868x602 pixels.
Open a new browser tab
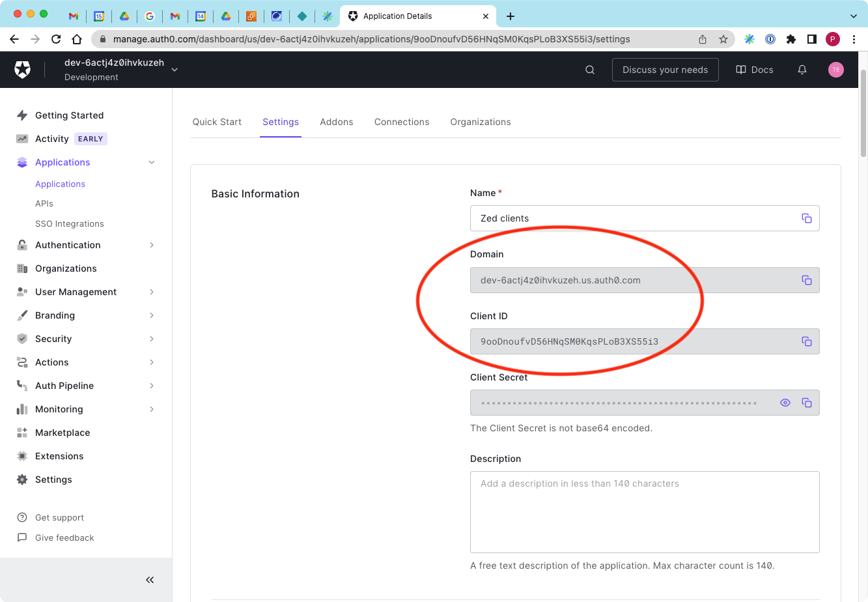511,16
